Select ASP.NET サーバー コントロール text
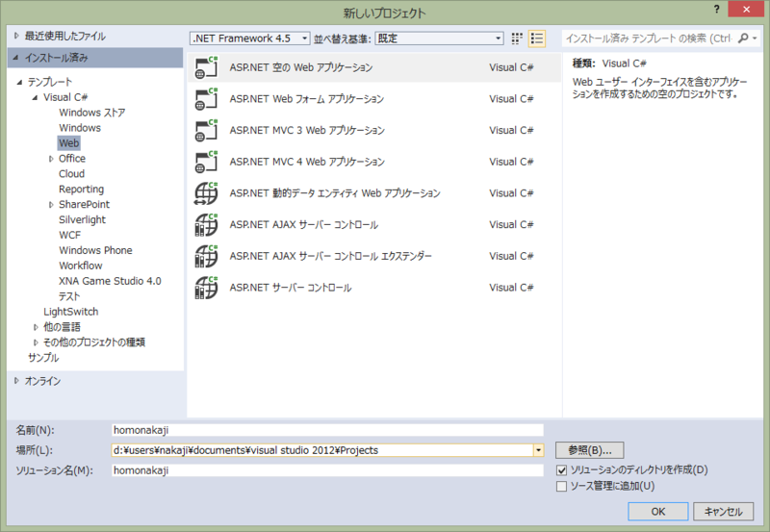 pos(291,288)
